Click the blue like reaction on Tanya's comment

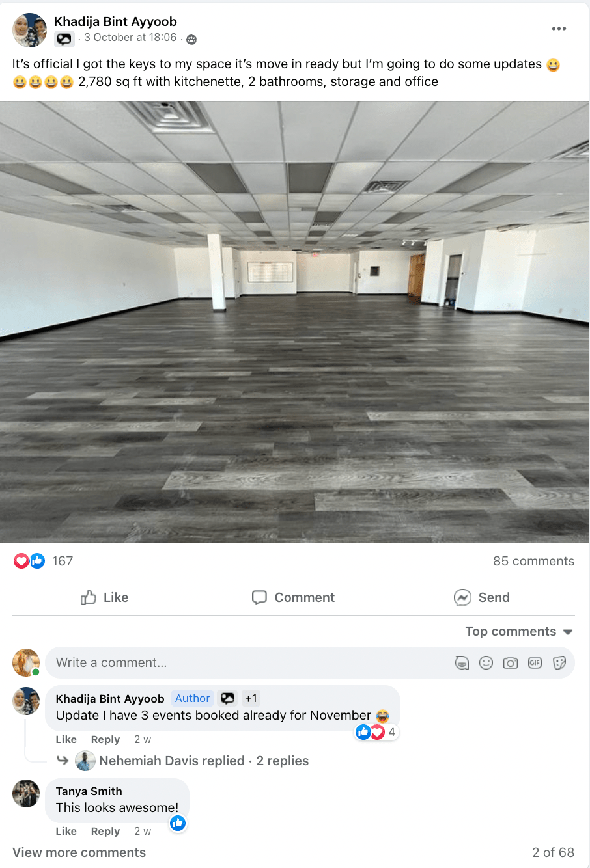pyautogui.click(x=178, y=823)
